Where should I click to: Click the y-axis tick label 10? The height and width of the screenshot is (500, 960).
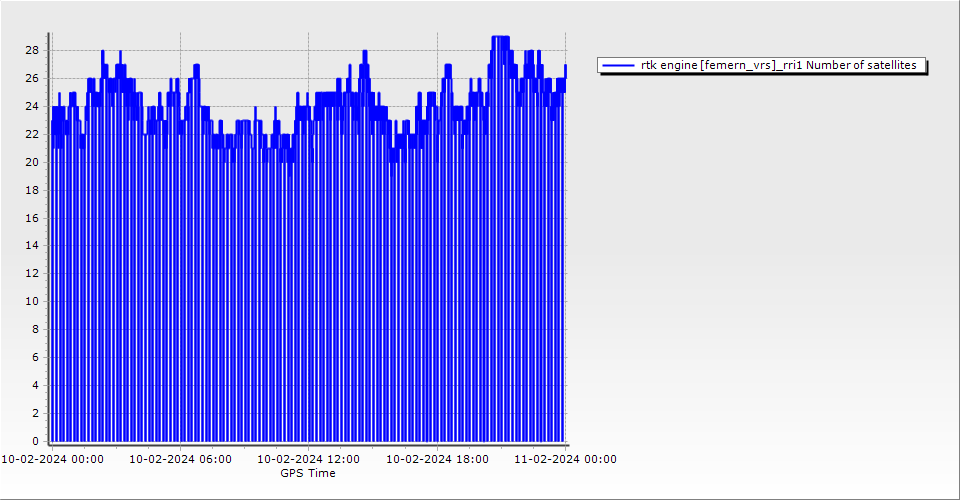click(x=32, y=301)
